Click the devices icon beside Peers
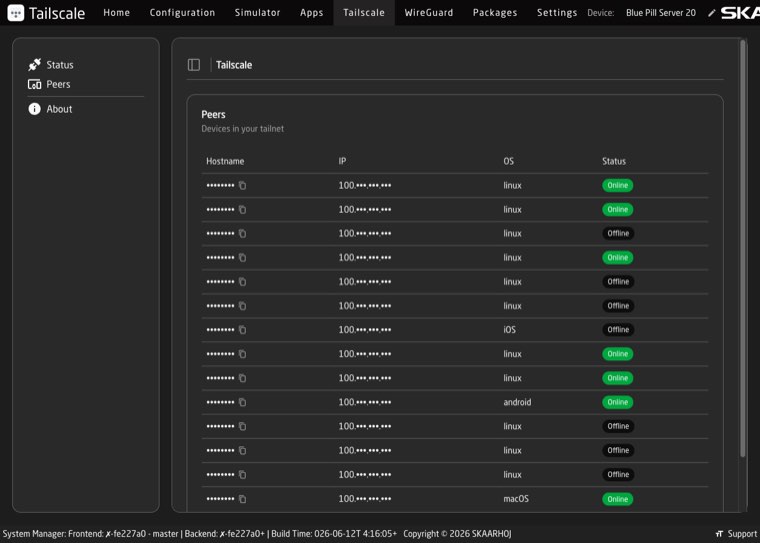The height and width of the screenshot is (543, 760). coord(34,84)
